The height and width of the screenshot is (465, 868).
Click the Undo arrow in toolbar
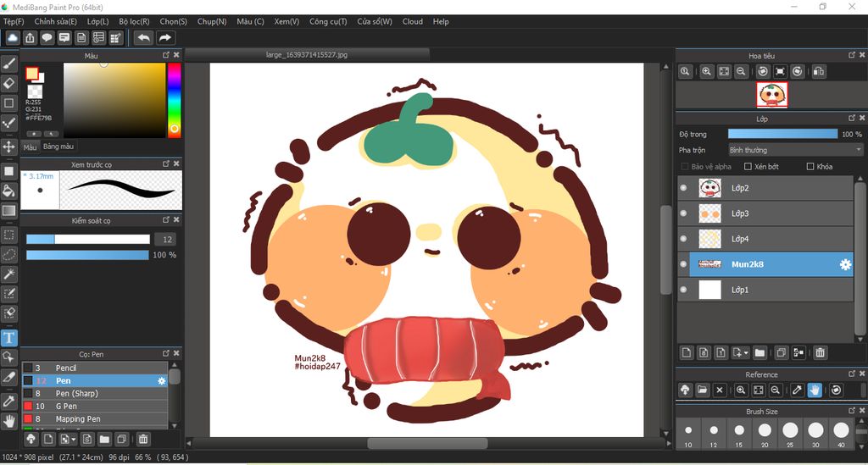point(144,37)
